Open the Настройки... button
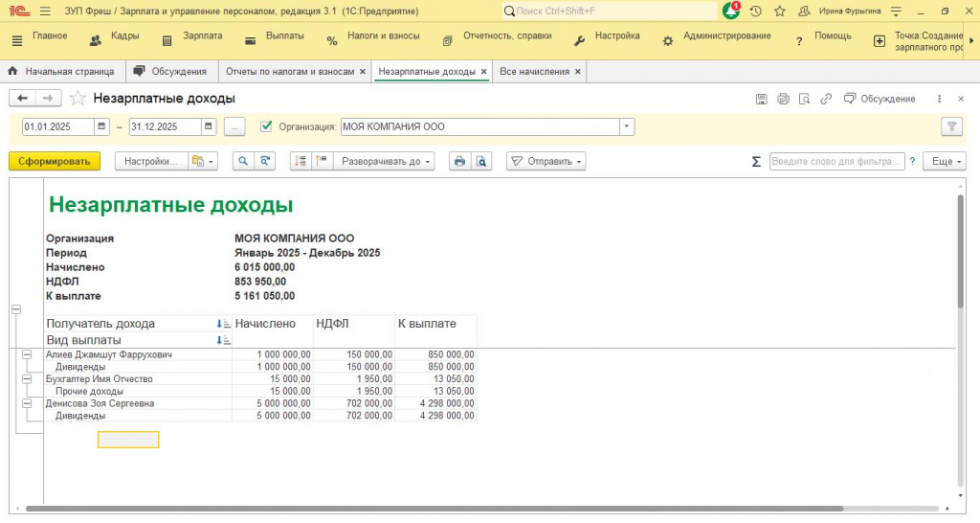 [x=151, y=162]
